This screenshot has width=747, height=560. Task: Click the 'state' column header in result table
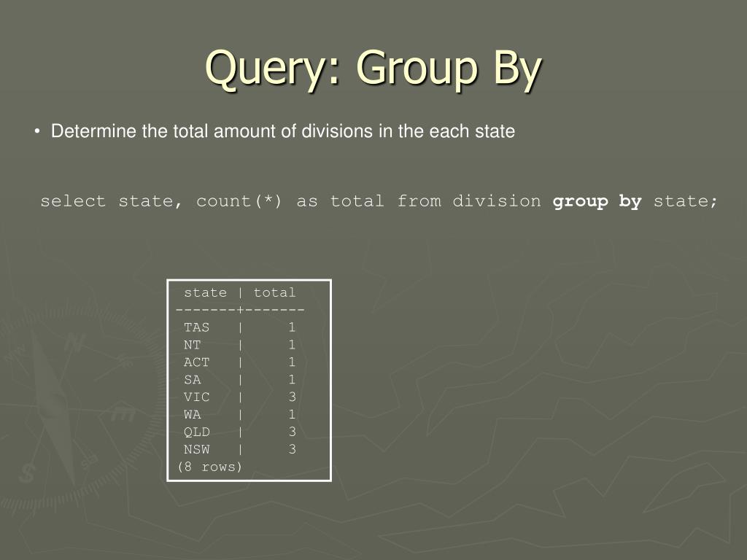pyautogui.click(x=205, y=292)
